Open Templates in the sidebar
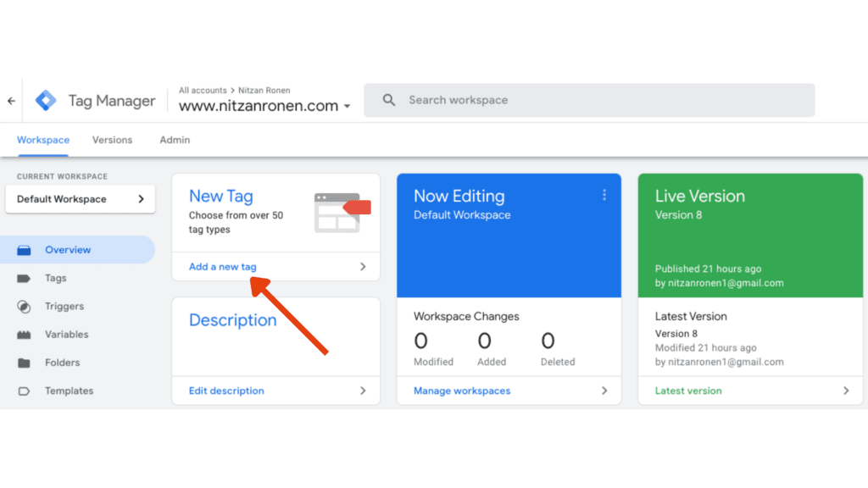Screen dimensions: 868x488 pos(69,391)
